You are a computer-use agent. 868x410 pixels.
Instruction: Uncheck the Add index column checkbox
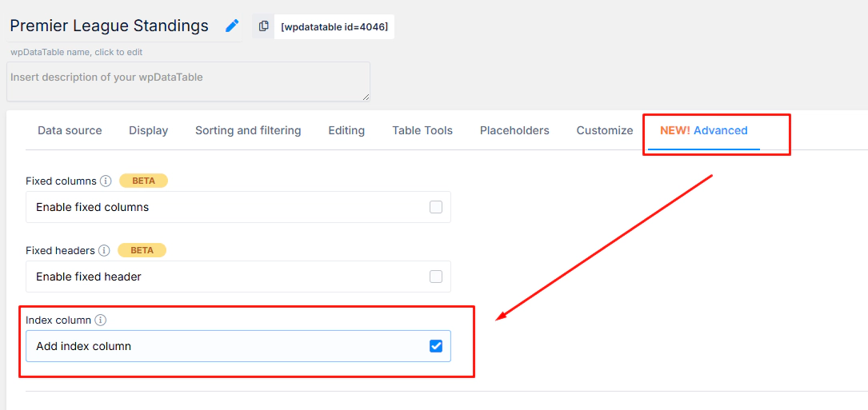(x=436, y=346)
